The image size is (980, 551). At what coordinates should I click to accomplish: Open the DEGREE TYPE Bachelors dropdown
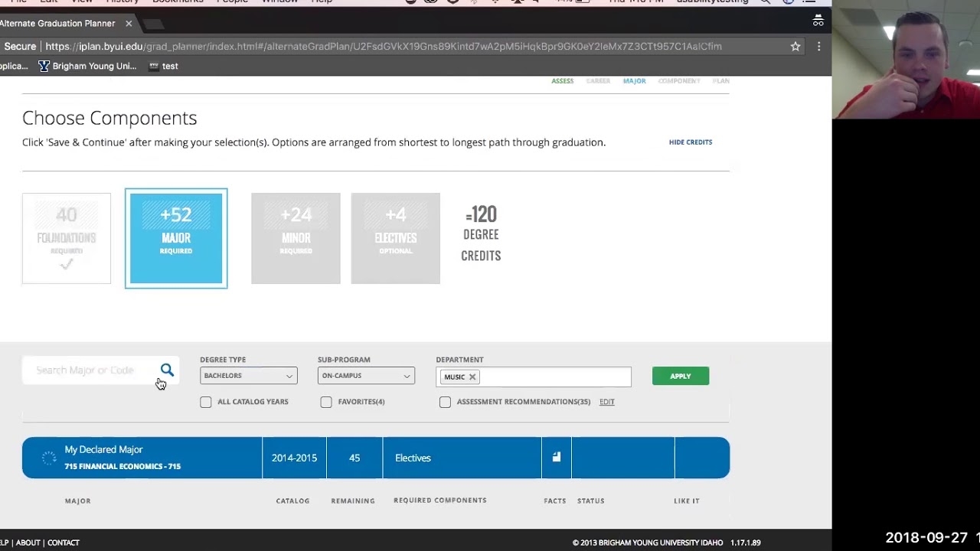[248, 375]
